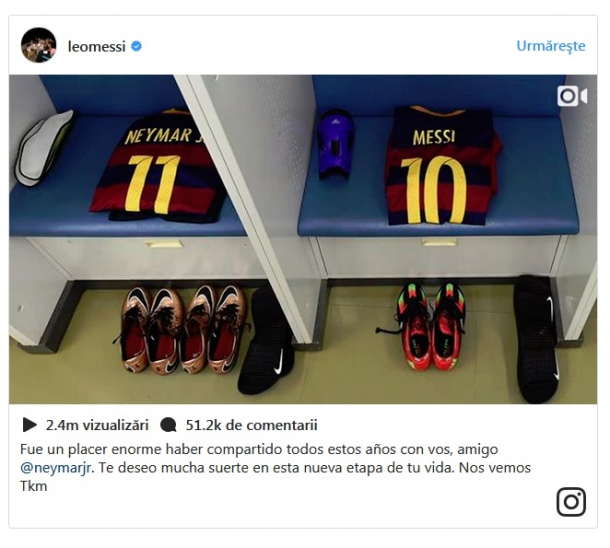Click the Neymar Jr number 11 jersey
Screen dimensions: 610x548
[159, 166]
